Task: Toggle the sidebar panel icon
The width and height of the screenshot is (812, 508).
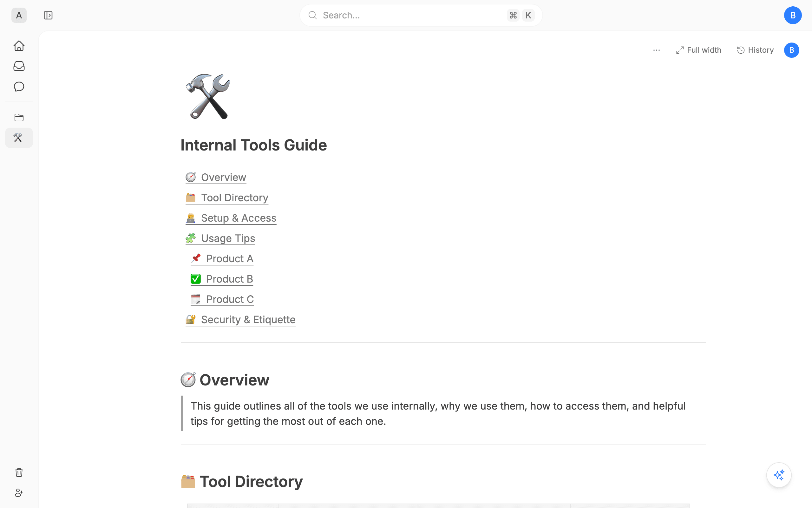Action: (48, 15)
